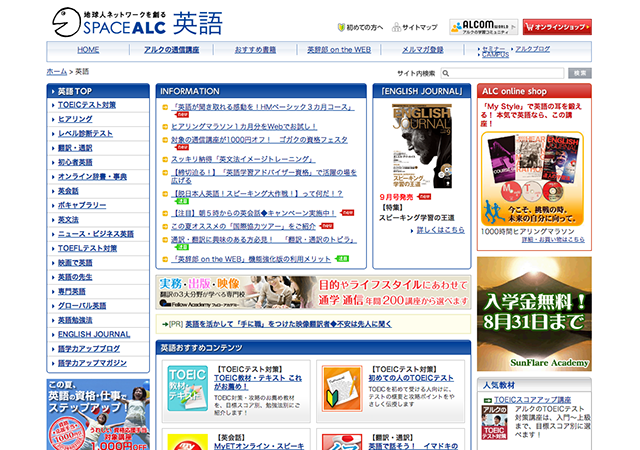Image resolution: width=640 pixels, height=450 pixels.
Task: Open the 1000円オフ ゴガクの資格フェスタ link
Action: [259, 140]
